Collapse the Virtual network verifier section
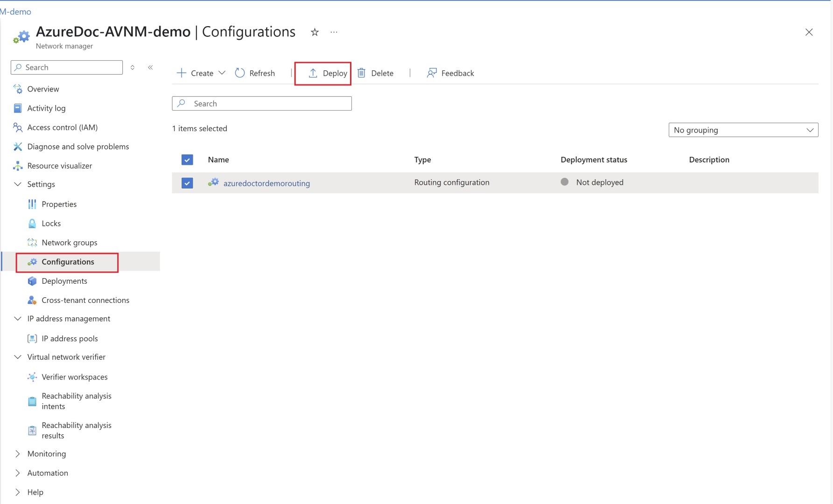Screen dimensions: 833x504 tap(18, 357)
